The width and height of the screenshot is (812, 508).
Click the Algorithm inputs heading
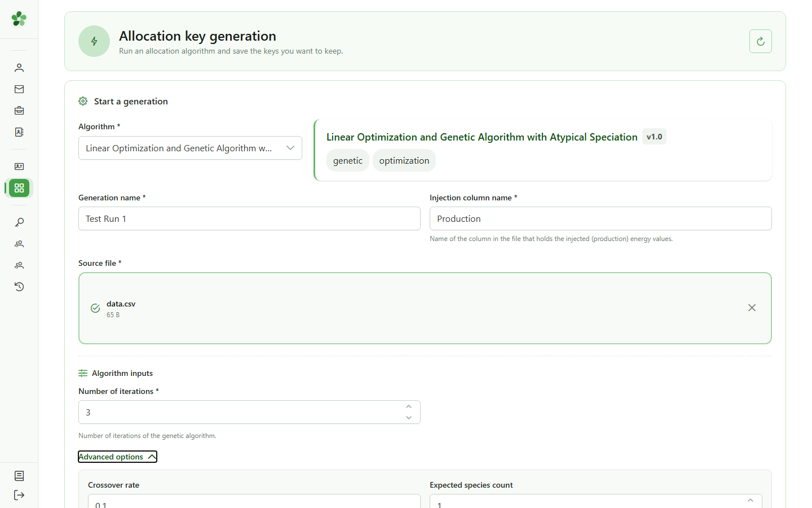(x=122, y=373)
